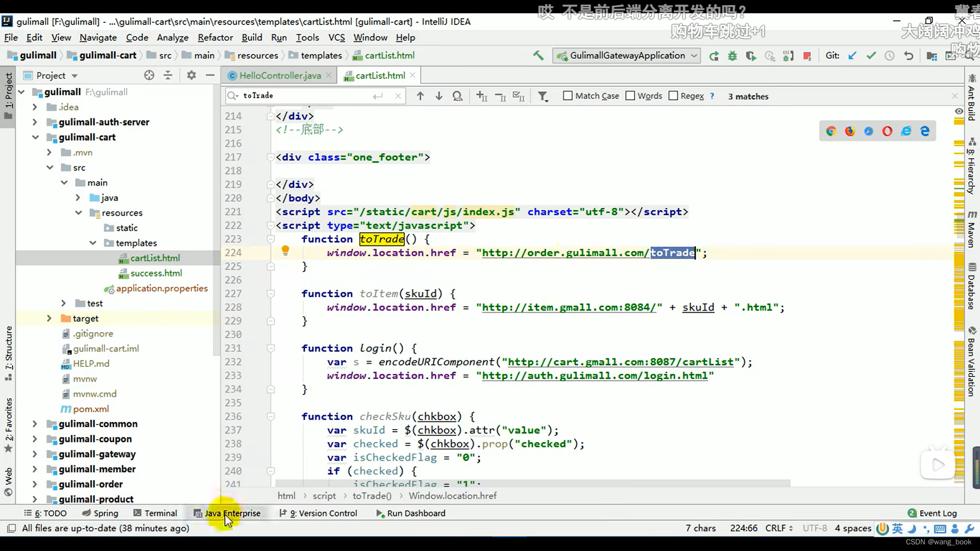Expand the gulimall-order module

(35, 484)
